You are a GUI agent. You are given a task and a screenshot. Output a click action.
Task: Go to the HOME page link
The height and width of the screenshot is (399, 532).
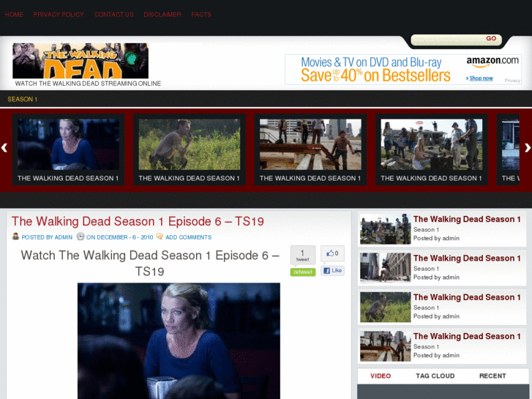coord(14,15)
